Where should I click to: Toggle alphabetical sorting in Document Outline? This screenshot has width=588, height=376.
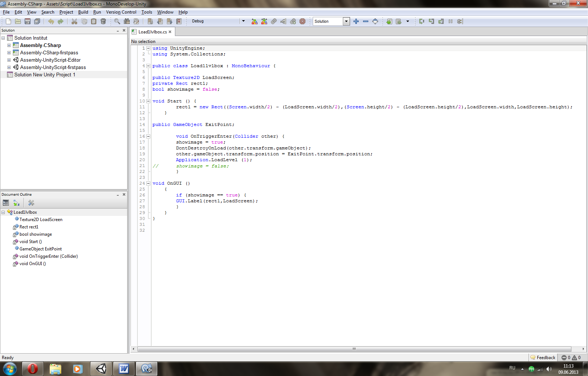[x=17, y=203]
